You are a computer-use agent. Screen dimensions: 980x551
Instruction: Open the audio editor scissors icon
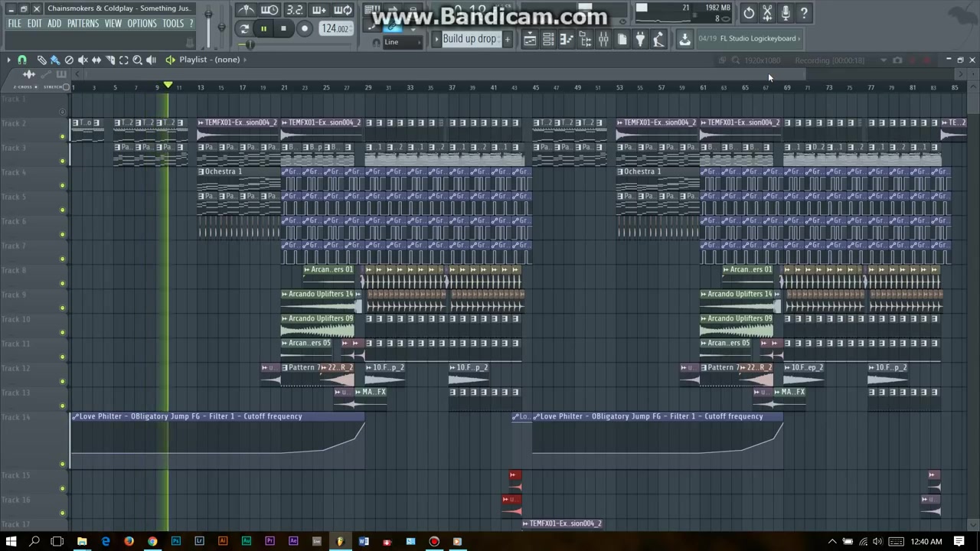(767, 13)
